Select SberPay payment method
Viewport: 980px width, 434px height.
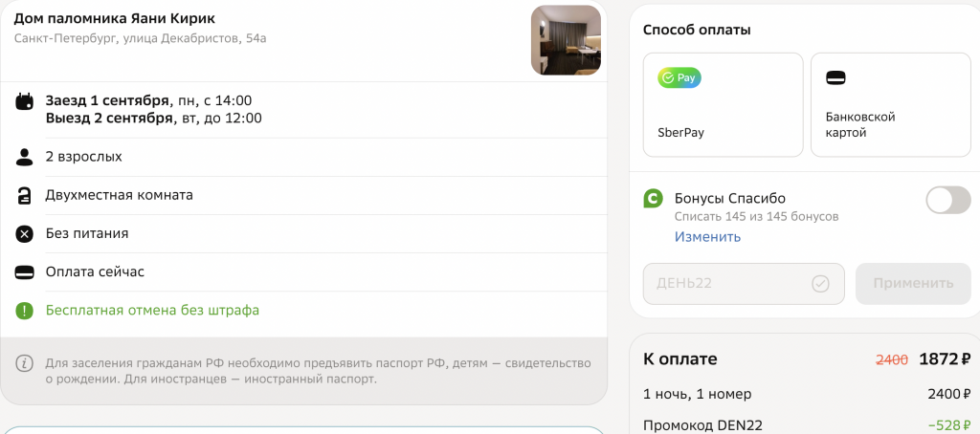[724, 105]
